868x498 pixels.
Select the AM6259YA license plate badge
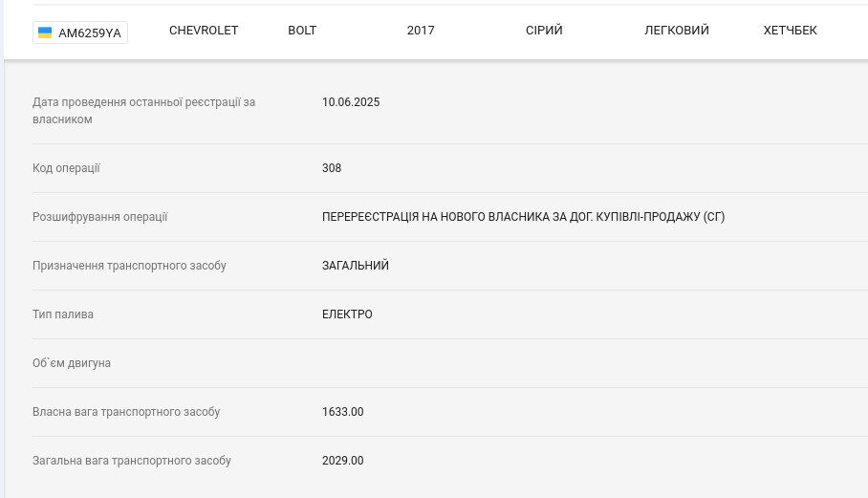[80, 32]
